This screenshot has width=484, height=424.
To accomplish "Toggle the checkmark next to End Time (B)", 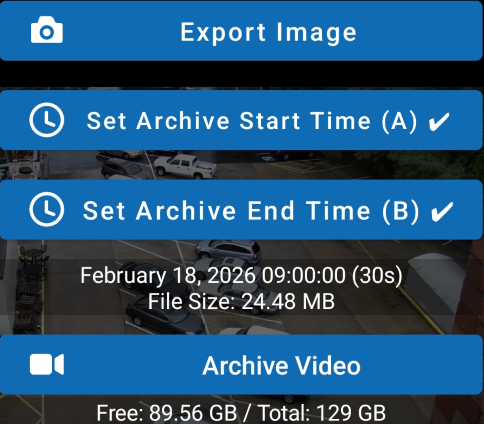I will 442,211.
